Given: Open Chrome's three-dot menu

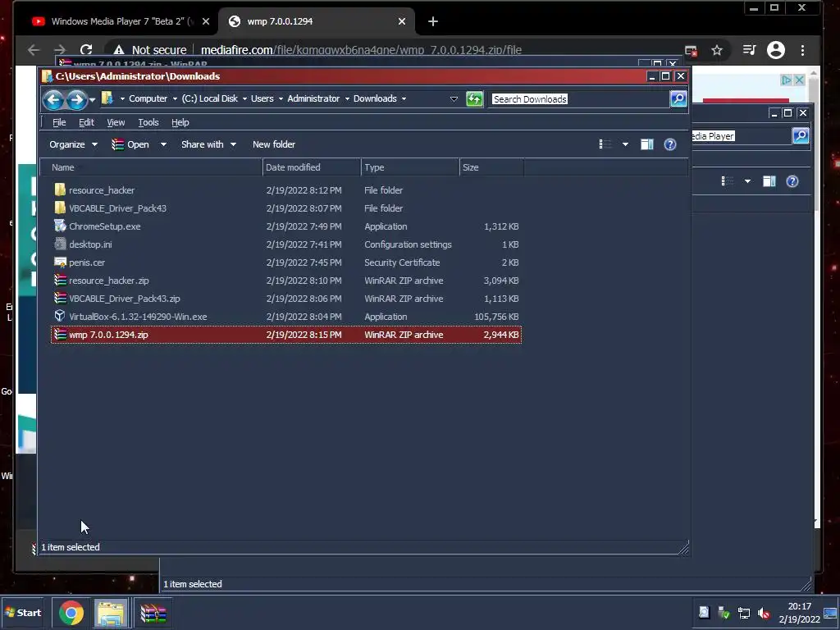Looking at the screenshot, I should [x=802, y=50].
